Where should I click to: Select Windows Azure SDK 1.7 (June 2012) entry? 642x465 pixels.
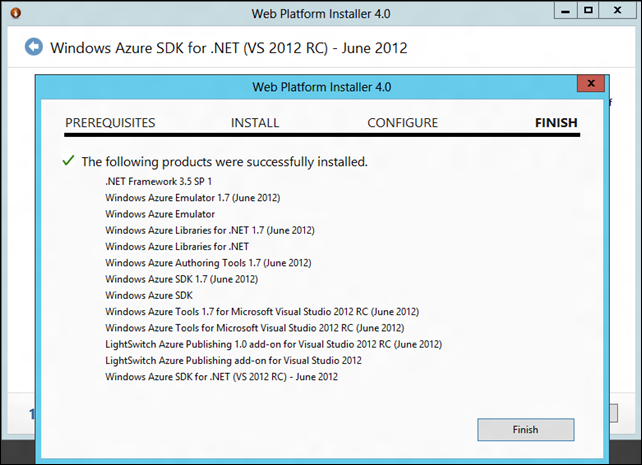click(181, 279)
